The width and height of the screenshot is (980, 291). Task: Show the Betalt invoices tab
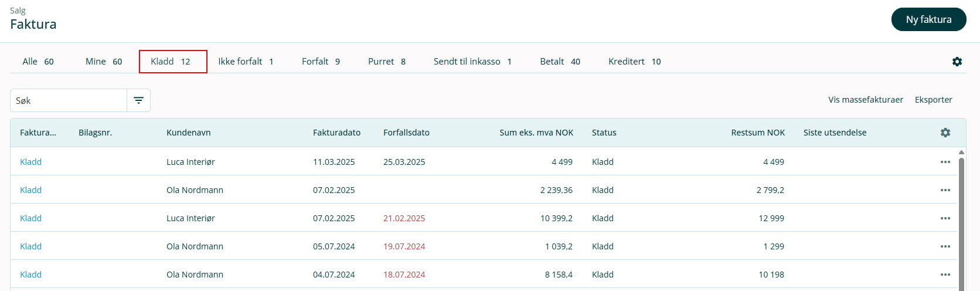(560, 62)
